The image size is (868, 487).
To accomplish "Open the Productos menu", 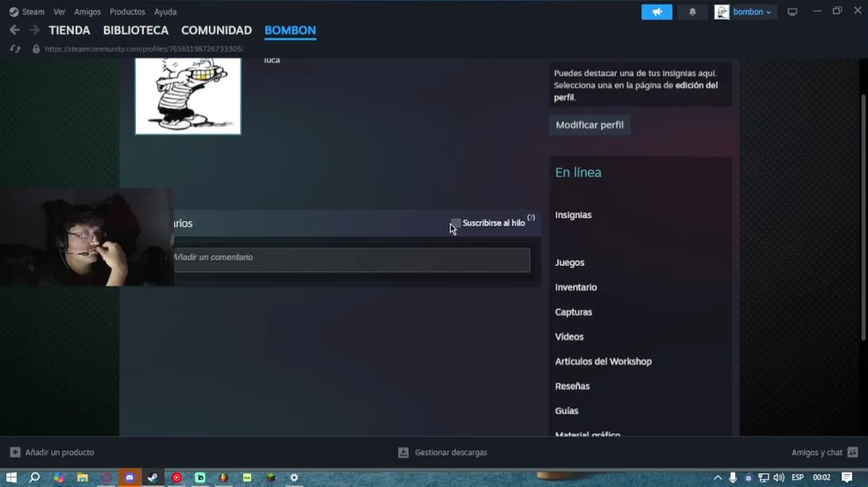I will click(x=127, y=11).
